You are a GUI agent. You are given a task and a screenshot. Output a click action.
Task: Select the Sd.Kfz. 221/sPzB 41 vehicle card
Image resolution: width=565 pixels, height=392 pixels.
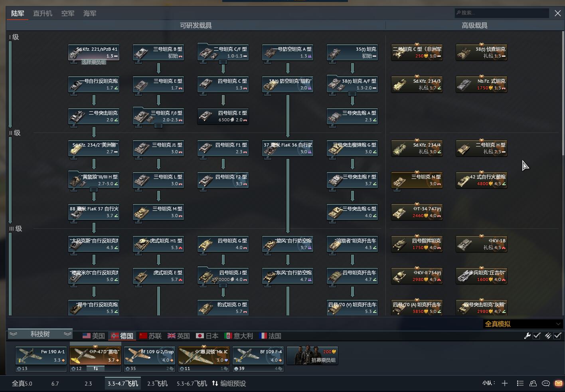coord(94,52)
